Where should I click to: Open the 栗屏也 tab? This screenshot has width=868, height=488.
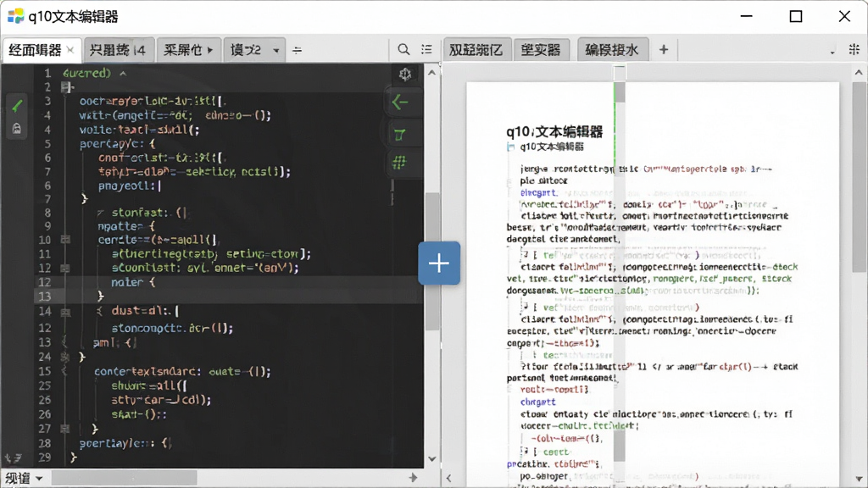189,50
